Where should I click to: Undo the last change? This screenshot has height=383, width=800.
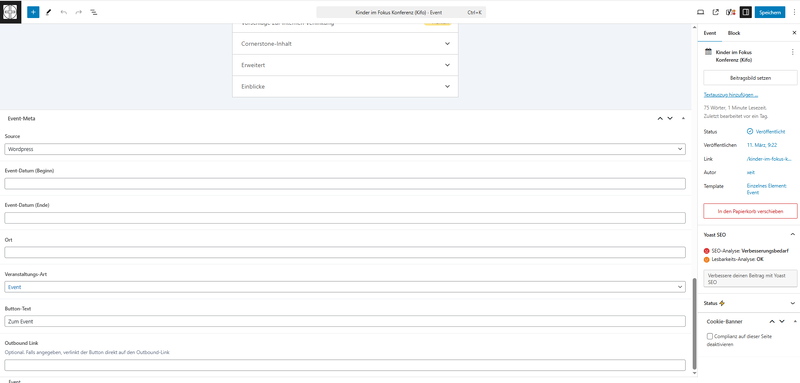tap(63, 12)
